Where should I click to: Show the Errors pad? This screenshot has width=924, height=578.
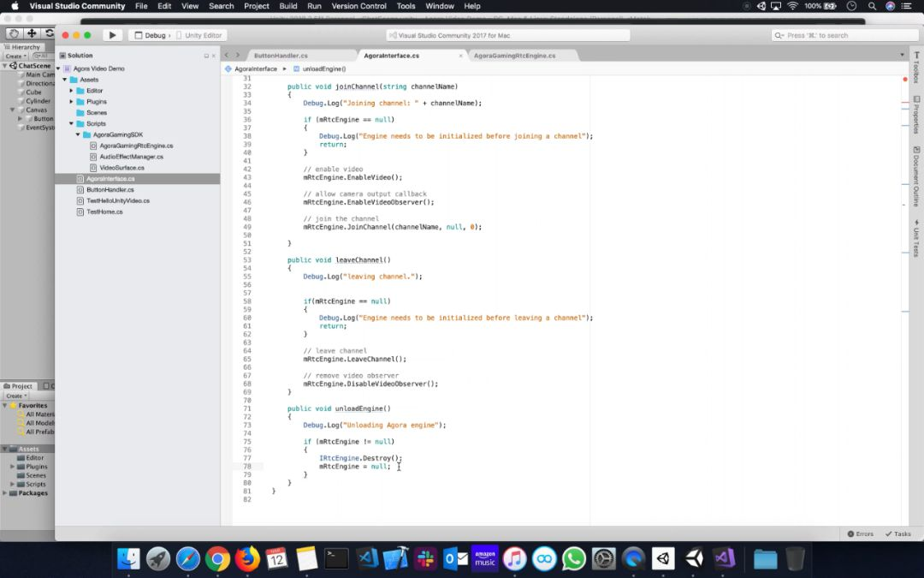(861, 533)
